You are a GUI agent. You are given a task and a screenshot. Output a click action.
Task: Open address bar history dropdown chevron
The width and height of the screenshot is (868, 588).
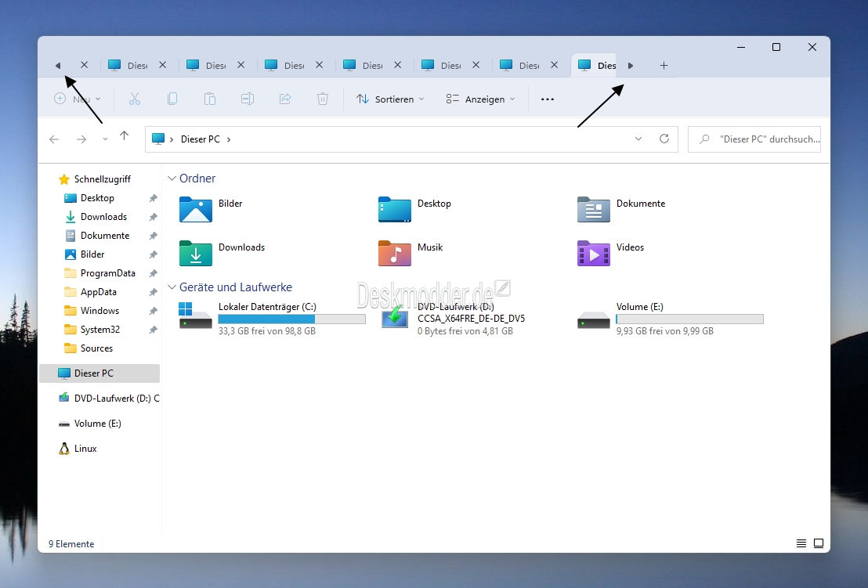638,139
